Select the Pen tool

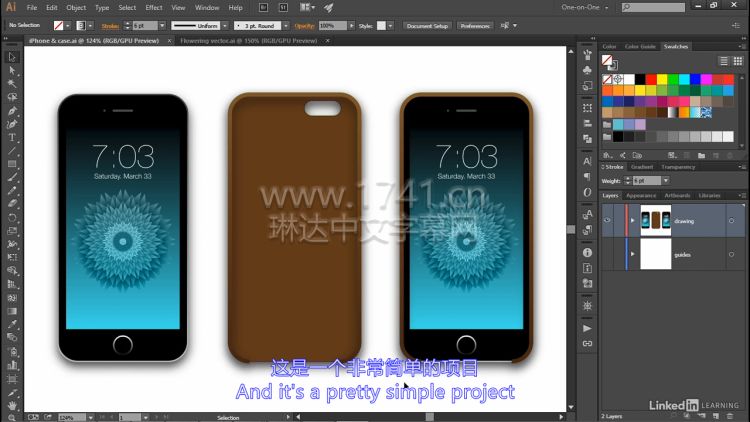pos(12,111)
